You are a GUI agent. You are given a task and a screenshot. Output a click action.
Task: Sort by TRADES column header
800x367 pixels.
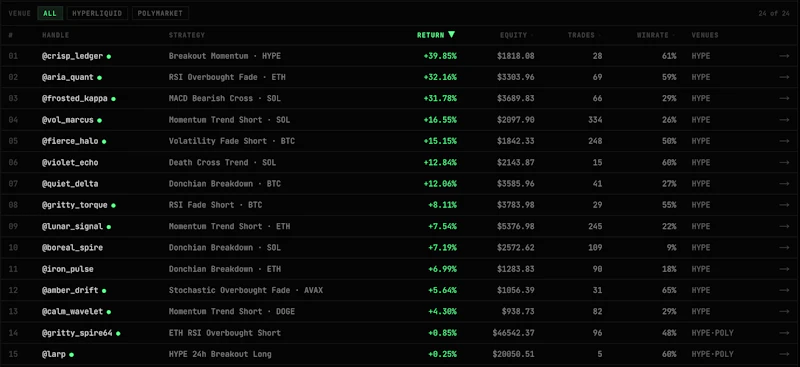(x=584, y=35)
